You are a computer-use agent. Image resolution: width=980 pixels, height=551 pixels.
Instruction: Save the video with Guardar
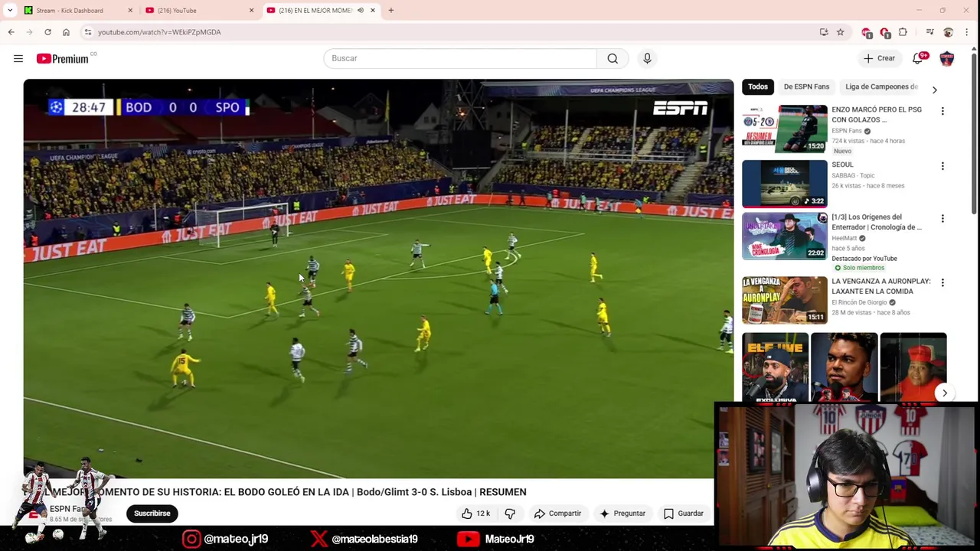coord(684,514)
